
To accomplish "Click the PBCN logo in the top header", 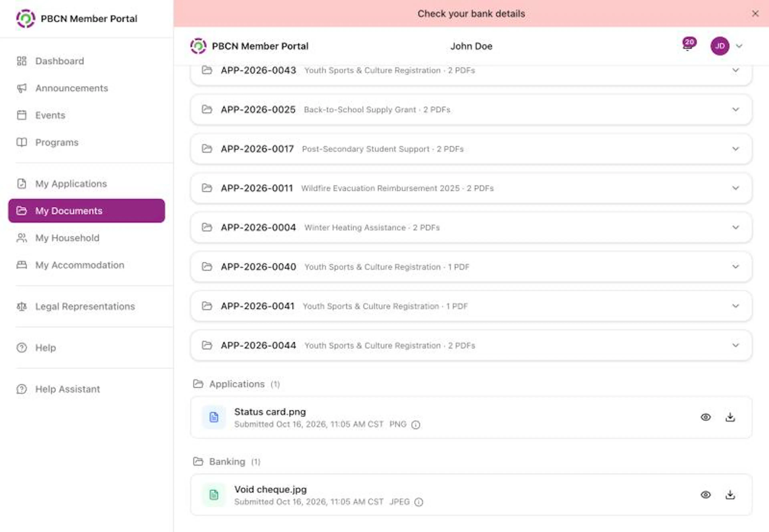I will 198,46.
